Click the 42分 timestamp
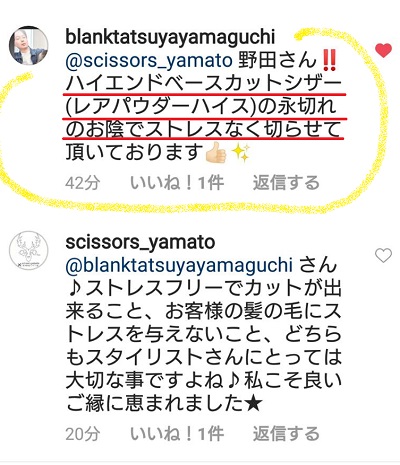 (x=83, y=183)
